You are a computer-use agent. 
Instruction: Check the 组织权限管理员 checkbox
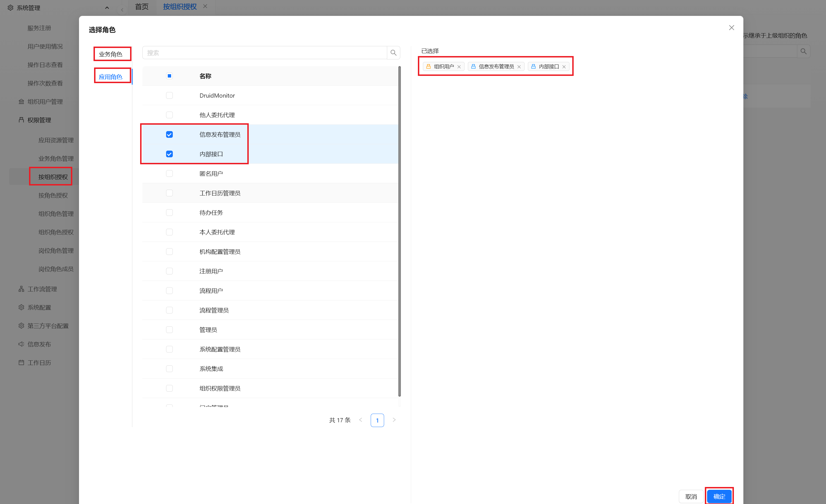[x=169, y=389]
